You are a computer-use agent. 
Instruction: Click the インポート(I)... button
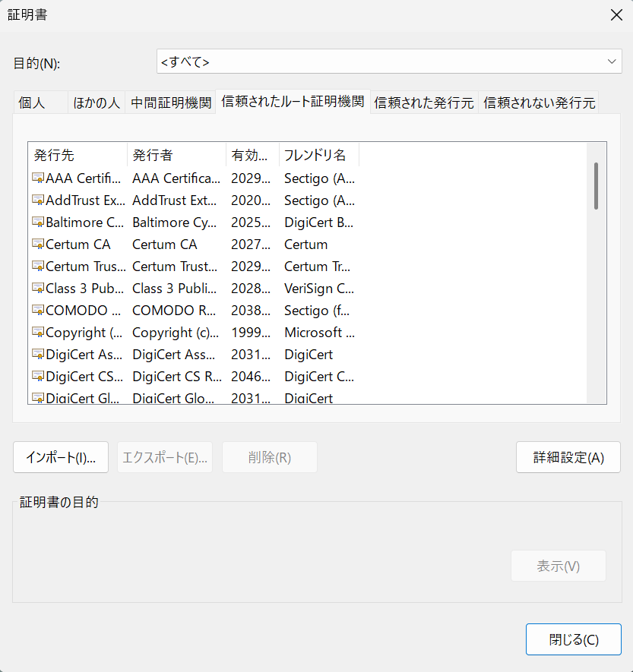(x=61, y=457)
